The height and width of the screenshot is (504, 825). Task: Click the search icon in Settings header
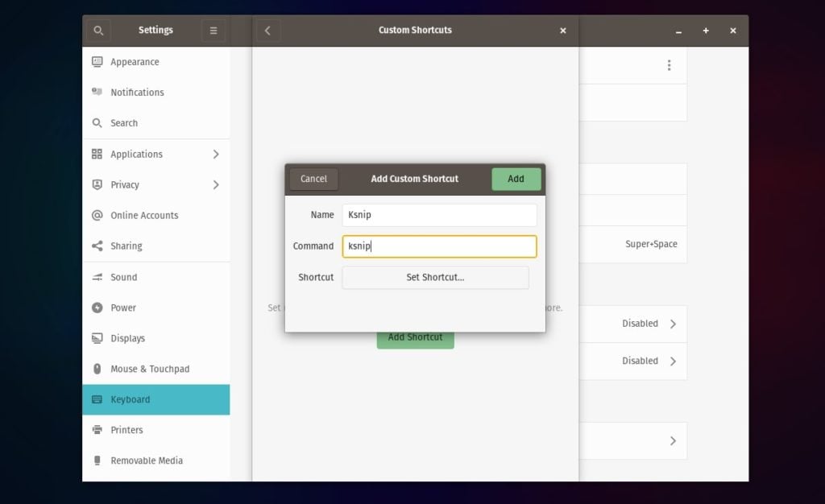(98, 31)
